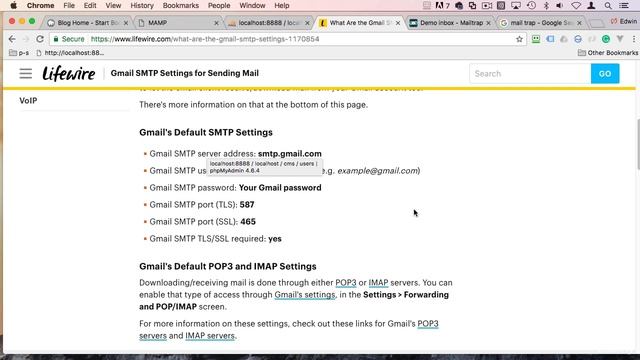Switch to the Demo inbox Mailtrap tab
This screenshot has height=360, width=640.
[450, 23]
